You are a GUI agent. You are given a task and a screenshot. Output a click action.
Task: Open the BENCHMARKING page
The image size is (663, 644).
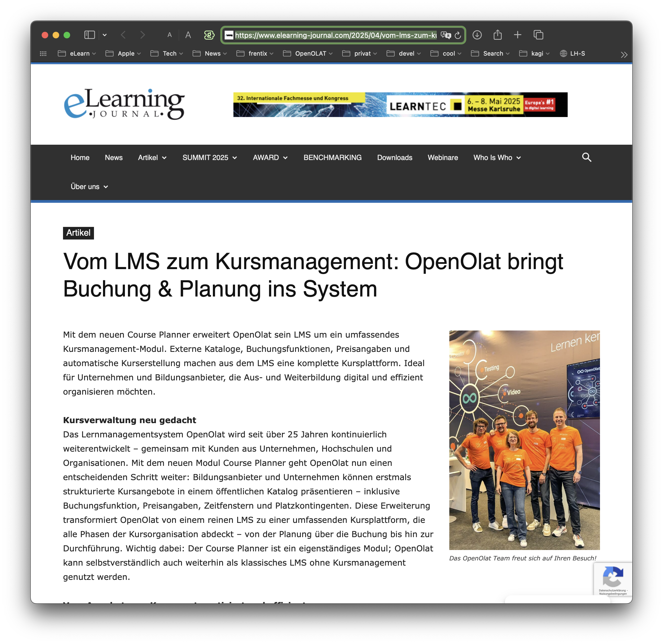point(333,158)
